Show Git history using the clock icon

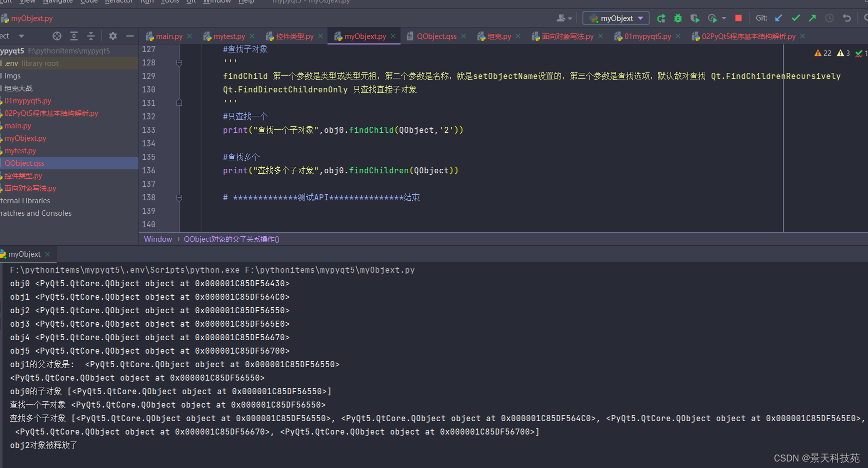point(829,18)
